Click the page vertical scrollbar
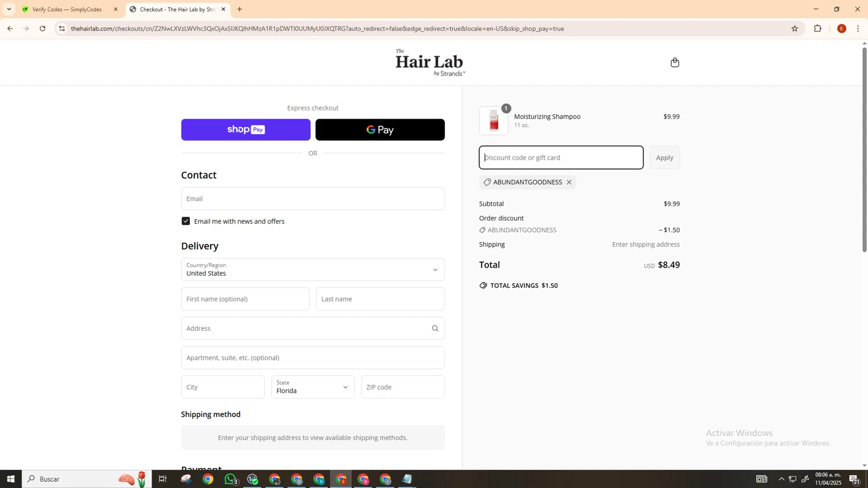The width and height of the screenshot is (868, 488). pyautogui.click(x=865, y=149)
